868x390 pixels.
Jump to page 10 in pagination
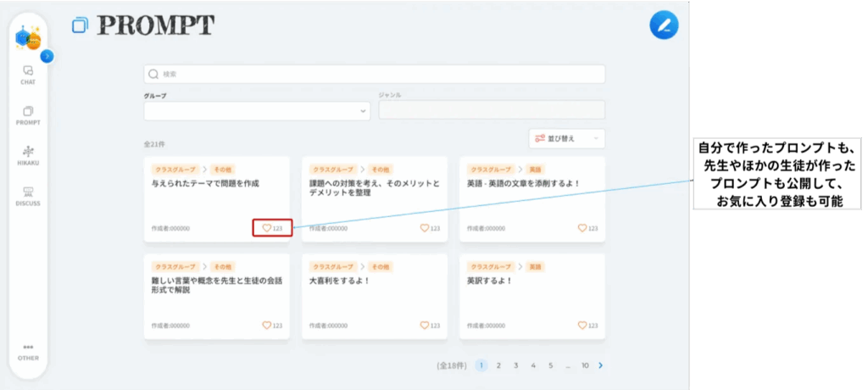(x=585, y=365)
